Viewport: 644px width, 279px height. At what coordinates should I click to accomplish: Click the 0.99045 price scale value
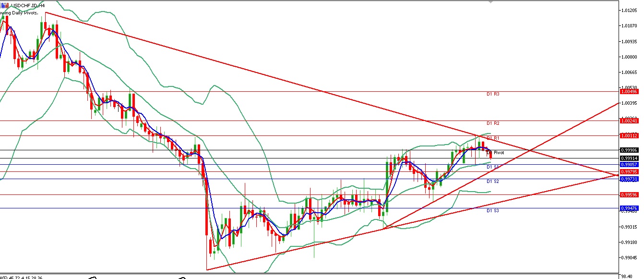pos(628,257)
